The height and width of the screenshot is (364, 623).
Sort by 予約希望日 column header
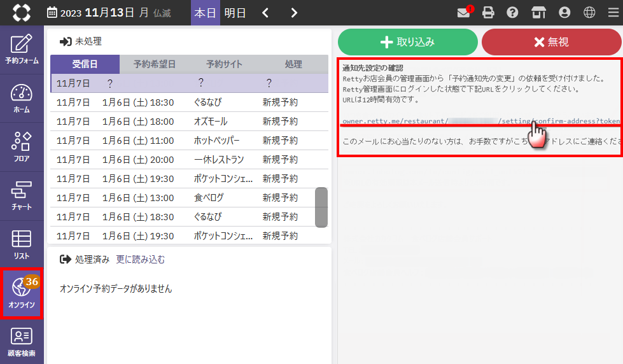(x=154, y=64)
